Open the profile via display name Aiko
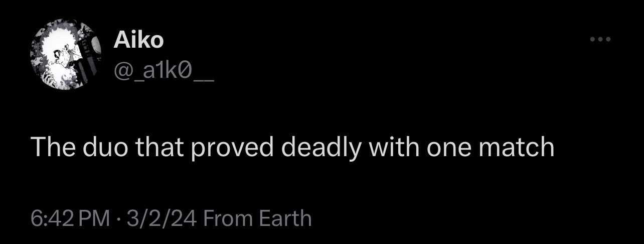The width and height of the screenshot is (644, 244). pyautogui.click(x=138, y=40)
